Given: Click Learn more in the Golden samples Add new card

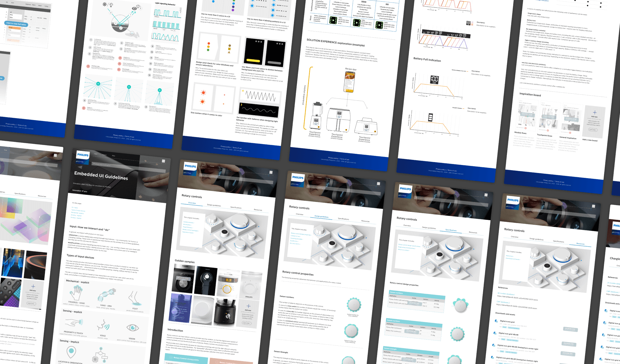Looking at the screenshot, I should click(246, 323).
